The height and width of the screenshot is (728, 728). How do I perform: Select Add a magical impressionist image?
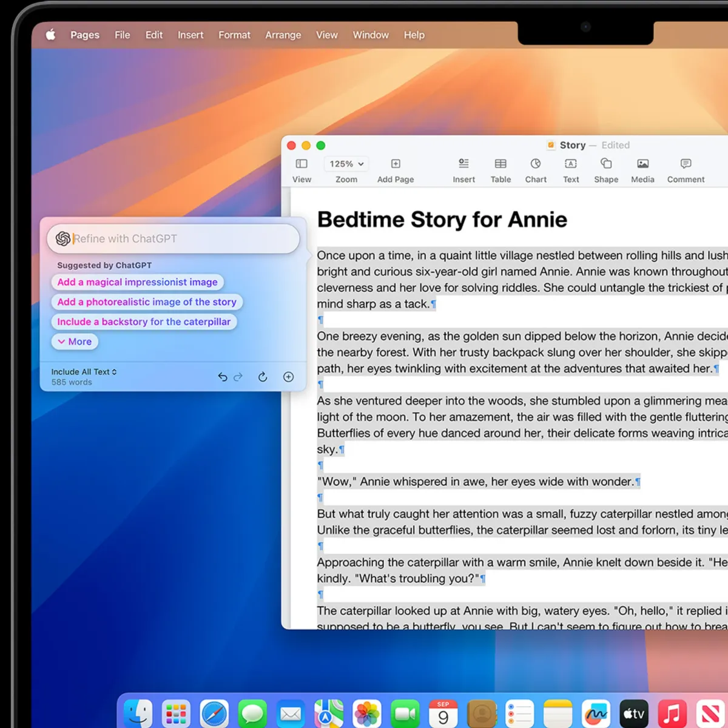(137, 282)
